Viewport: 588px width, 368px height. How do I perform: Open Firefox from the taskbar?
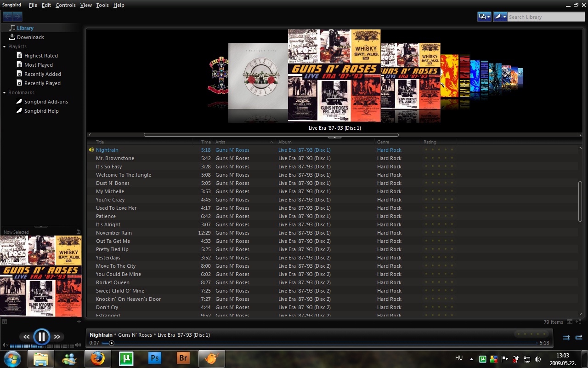97,358
